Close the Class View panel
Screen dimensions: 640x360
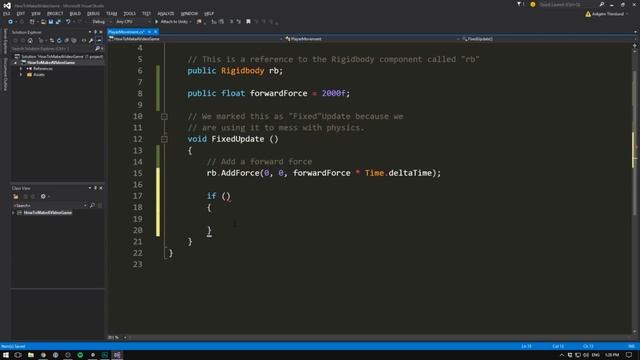pyautogui.click(x=101, y=188)
